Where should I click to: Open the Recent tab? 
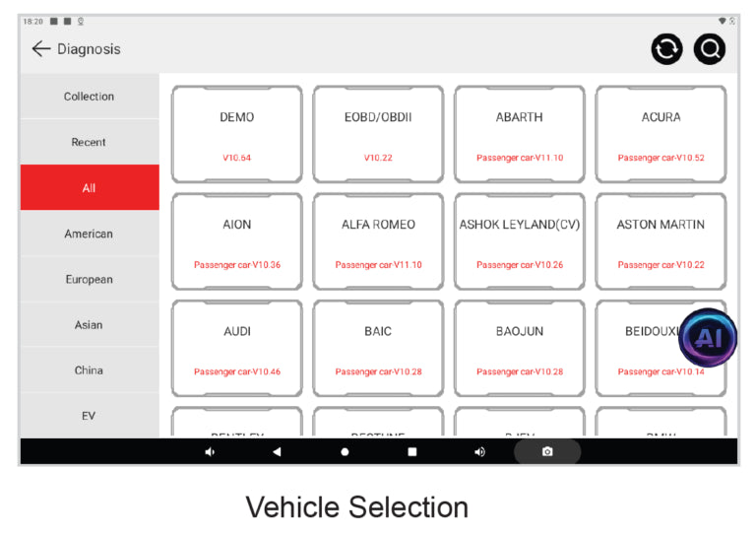[x=90, y=142]
